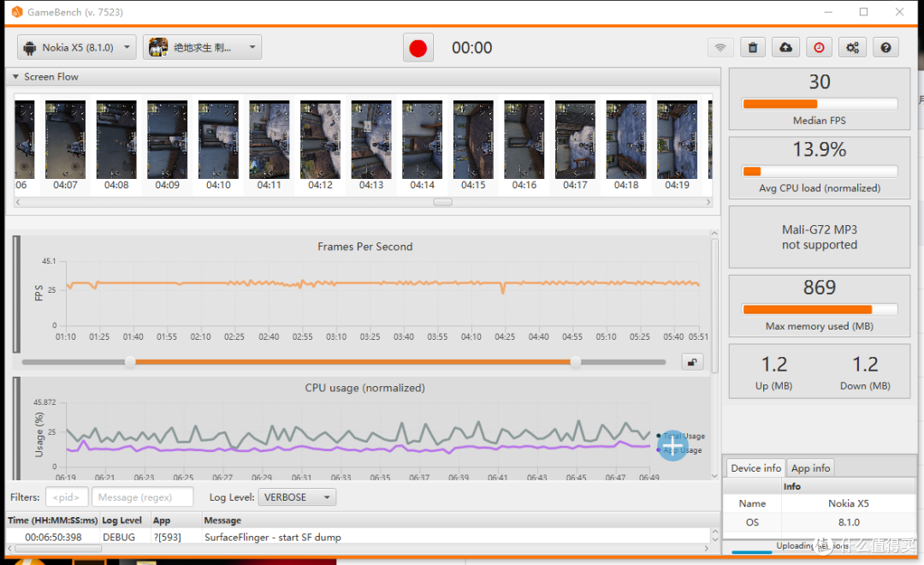Image resolution: width=924 pixels, height=565 pixels.
Task: Collapse the Screen Flow section
Action: tap(16, 77)
